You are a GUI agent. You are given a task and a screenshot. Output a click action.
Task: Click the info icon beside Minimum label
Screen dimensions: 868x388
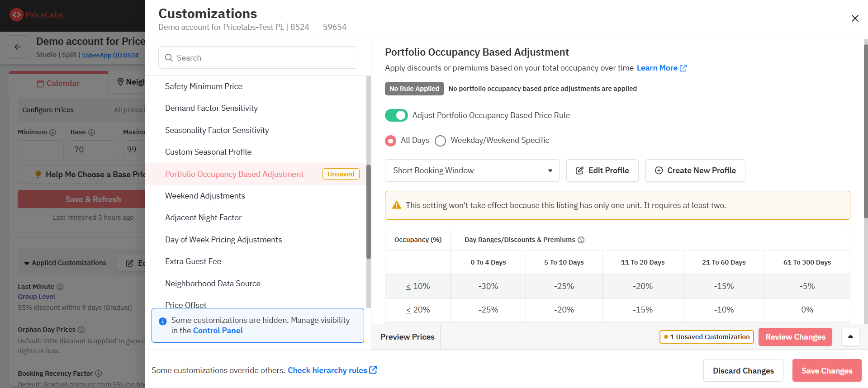tap(53, 132)
